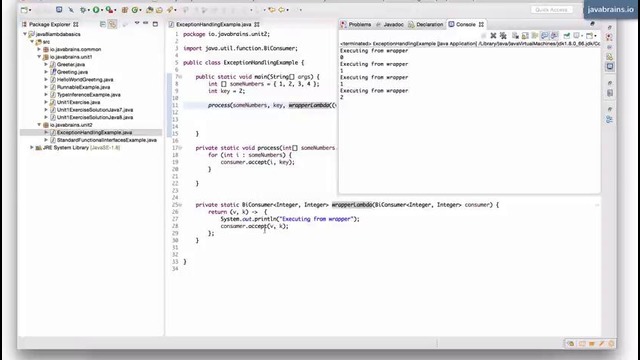This screenshot has height=360, width=640.
Task: Select TypeInferenceExample.java in Package Explorer
Action: [x=89, y=95]
